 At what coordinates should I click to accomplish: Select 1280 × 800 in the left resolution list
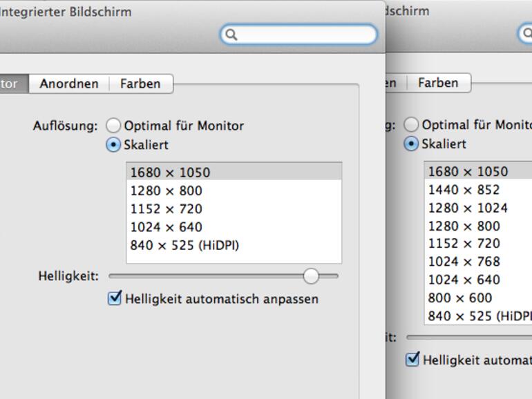166,191
